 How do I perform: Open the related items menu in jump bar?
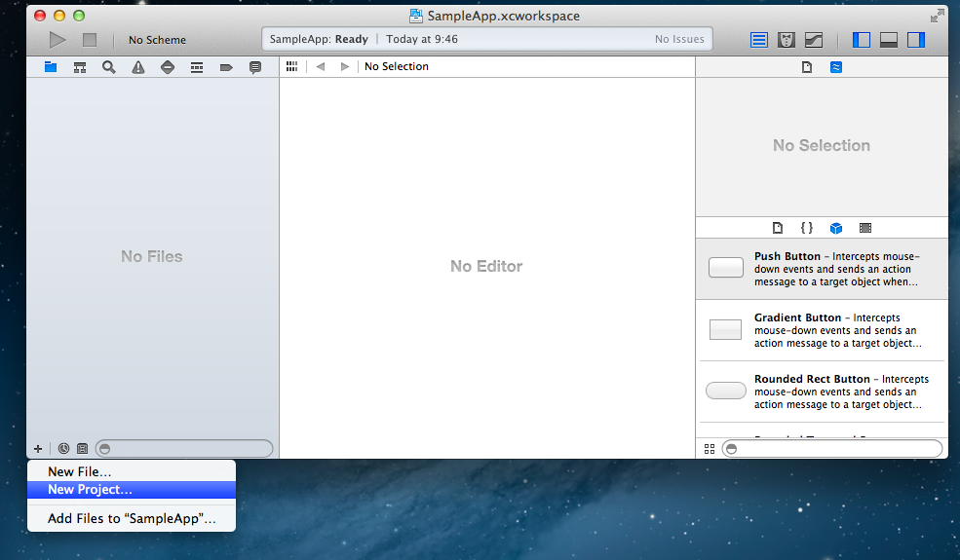coord(291,67)
